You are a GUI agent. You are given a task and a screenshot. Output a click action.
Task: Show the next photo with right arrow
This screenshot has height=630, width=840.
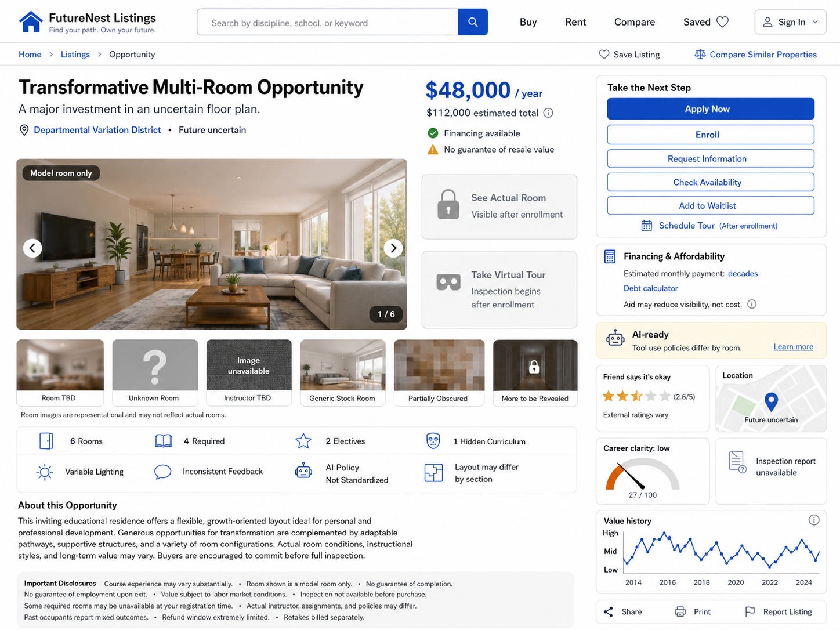pyautogui.click(x=393, y=248)
